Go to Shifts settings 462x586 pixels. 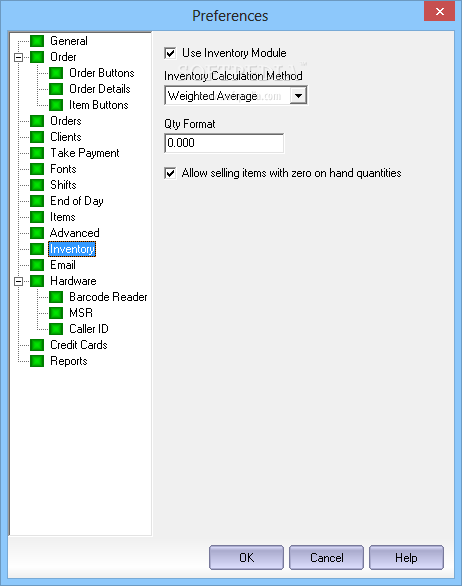(63, 185)
